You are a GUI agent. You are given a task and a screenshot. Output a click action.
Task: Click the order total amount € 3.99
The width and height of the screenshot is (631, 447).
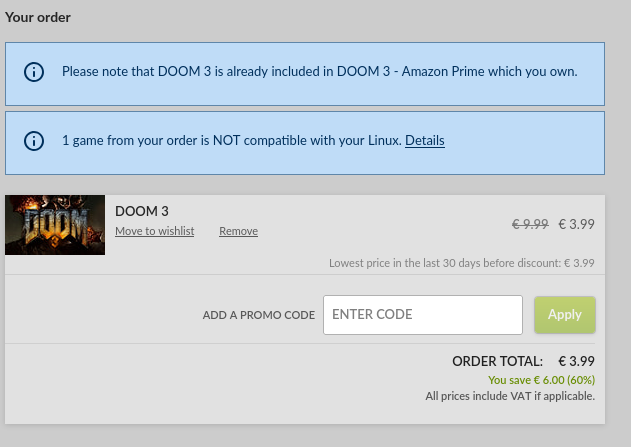576,361
